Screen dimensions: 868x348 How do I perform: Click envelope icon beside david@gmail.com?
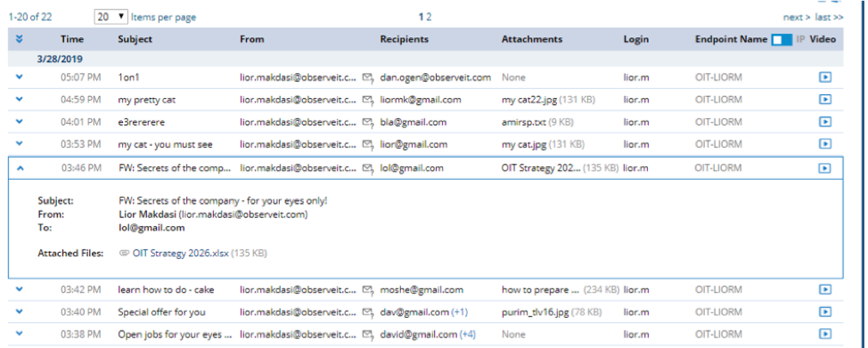(367, 335)
